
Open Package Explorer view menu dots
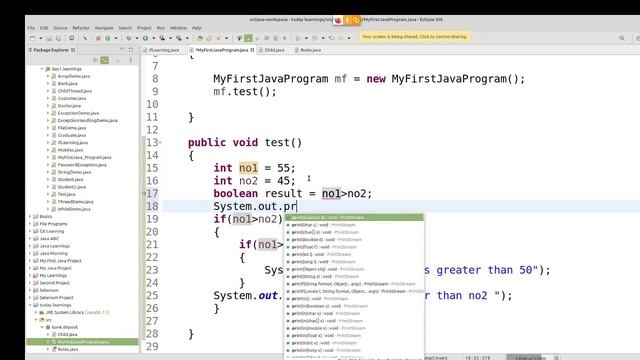[x=131, y=60]
